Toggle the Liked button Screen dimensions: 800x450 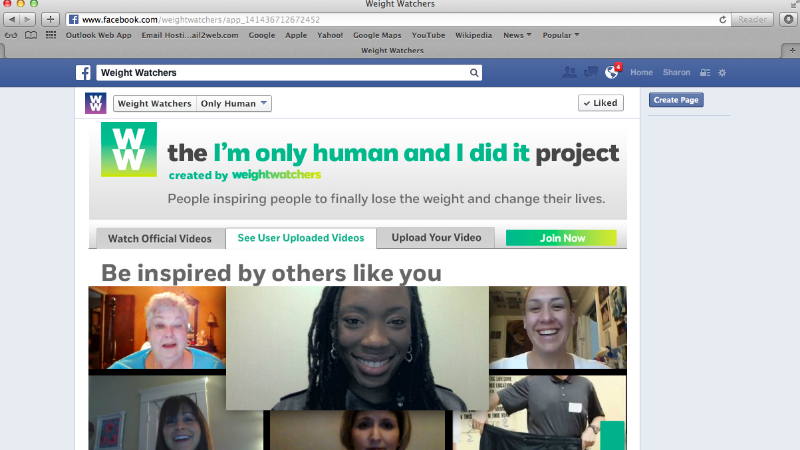601,103
